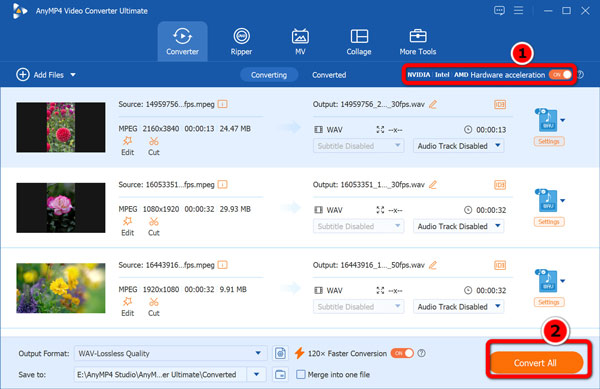
Task: Open Settings for 16053351 output
Action: point(549,222)
